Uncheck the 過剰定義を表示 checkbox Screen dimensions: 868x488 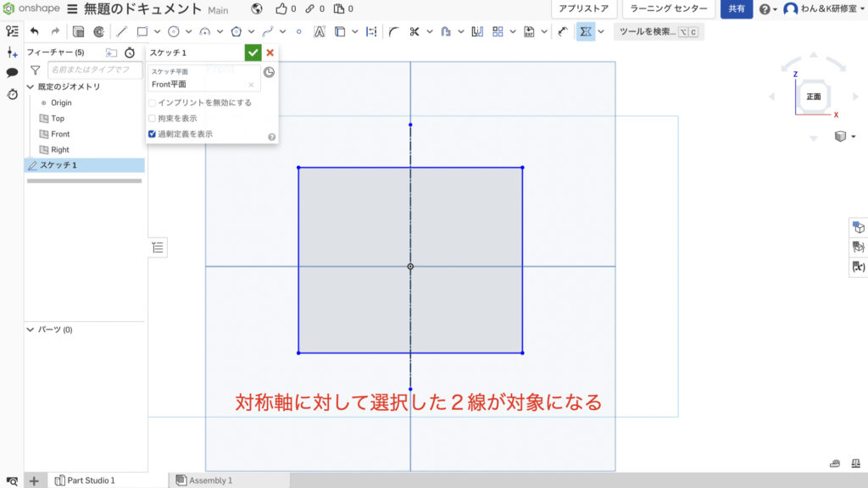pyautogui.click(x=153, y=134)
